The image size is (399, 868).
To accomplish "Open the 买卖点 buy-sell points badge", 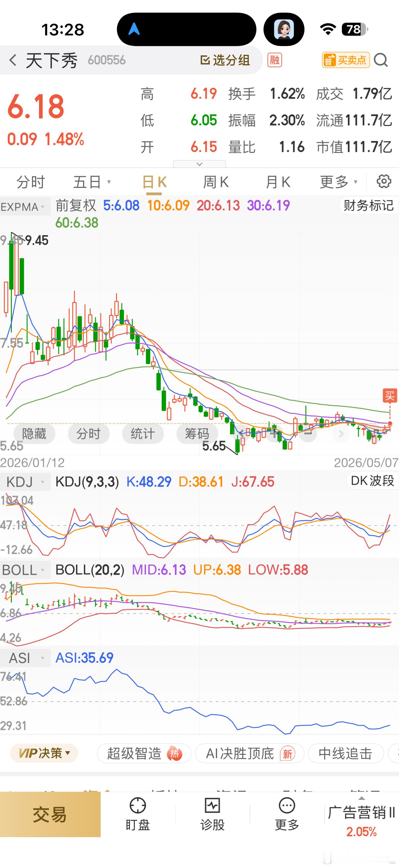I will pyautogui.click(x=345, y=60).
